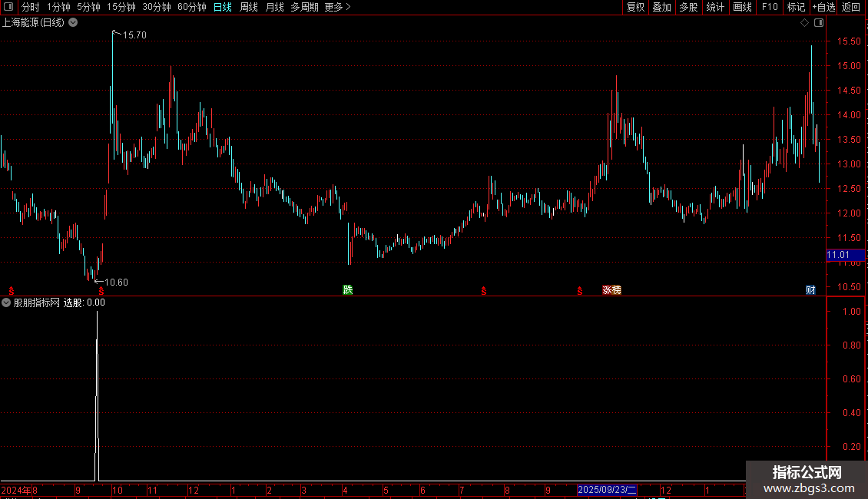This screenshot has height=499, width=868.
Task: Activate 画线 drawing tools
Action: [742, 7]
